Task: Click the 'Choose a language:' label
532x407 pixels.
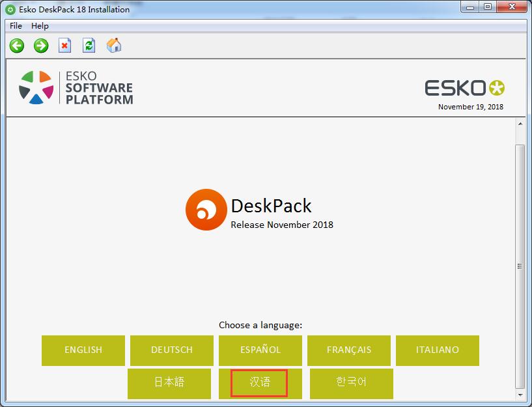Action: pos(260,325)
